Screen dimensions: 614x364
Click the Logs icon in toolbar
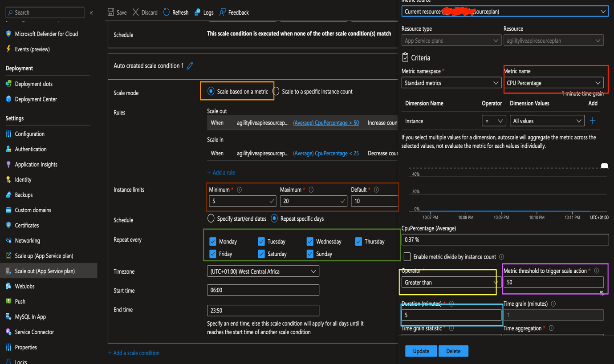(x=197, y=12)
